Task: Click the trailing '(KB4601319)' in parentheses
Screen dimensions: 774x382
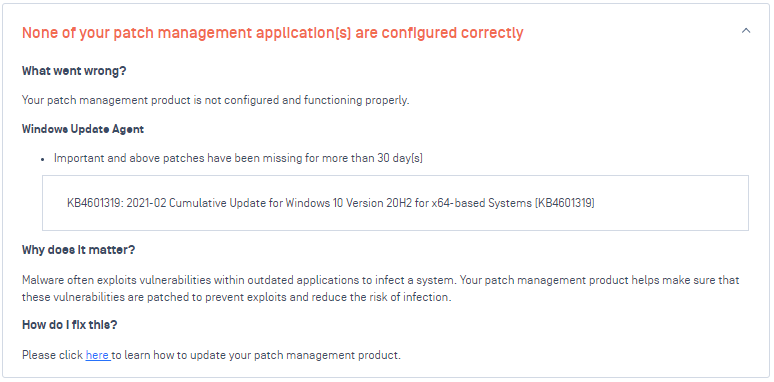Action: [x=565, y=203]
